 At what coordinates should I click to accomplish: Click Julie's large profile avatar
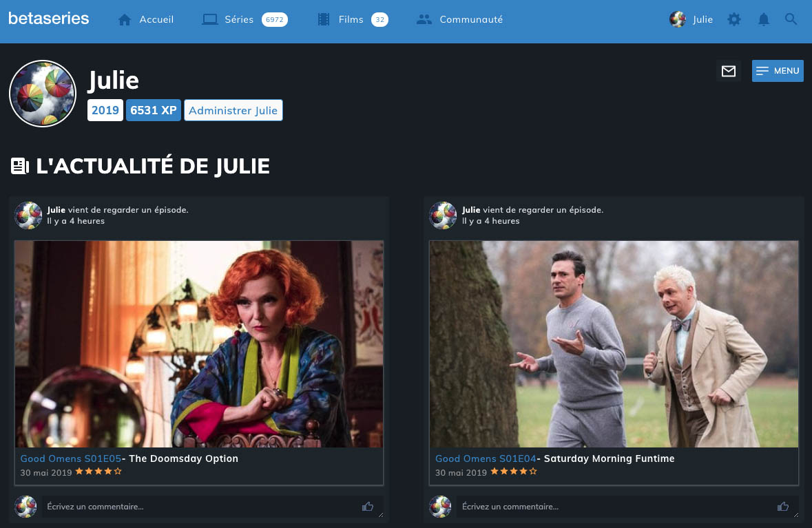pos(42,94)
